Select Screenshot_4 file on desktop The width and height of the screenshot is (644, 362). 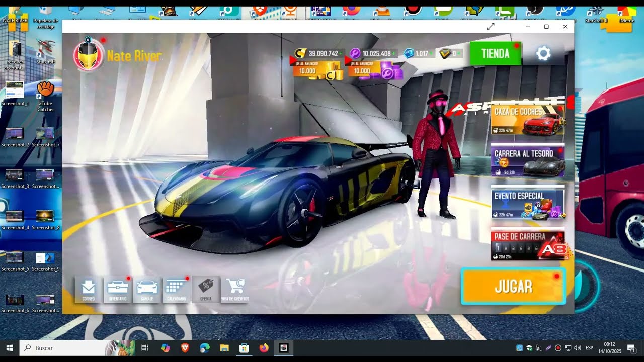15,219
